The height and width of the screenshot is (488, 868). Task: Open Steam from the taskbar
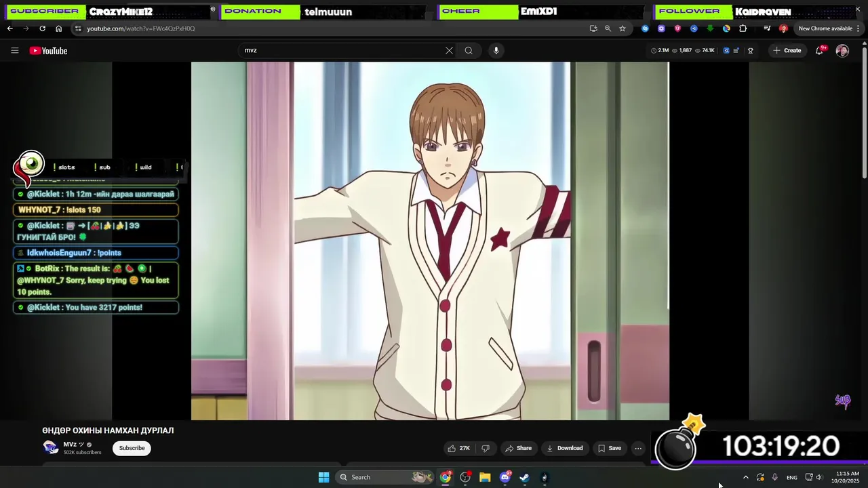click(524, 477)
